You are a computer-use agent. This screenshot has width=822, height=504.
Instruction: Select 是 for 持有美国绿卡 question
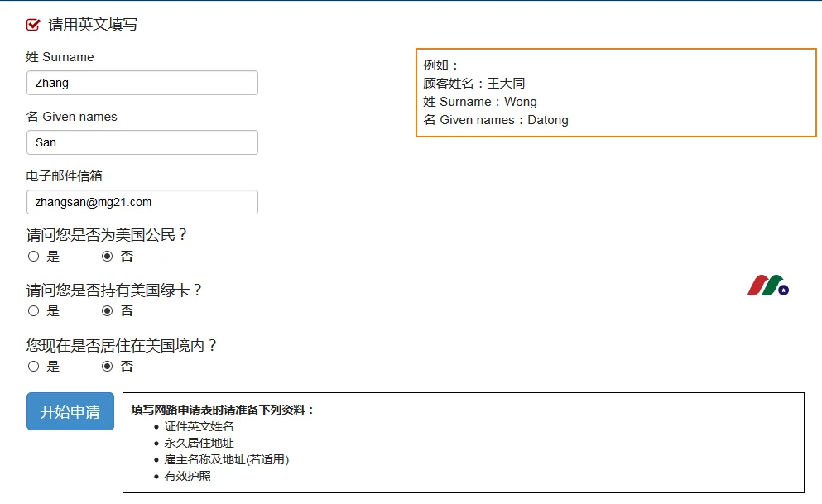pos(34,310)
